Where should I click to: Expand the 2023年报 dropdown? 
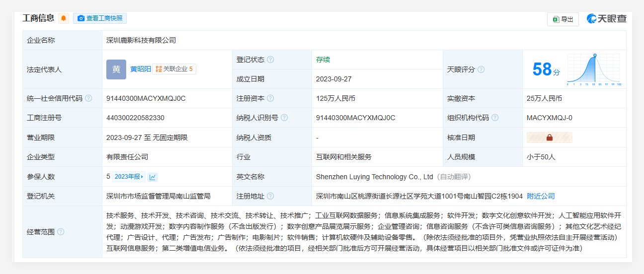(129, 177)
